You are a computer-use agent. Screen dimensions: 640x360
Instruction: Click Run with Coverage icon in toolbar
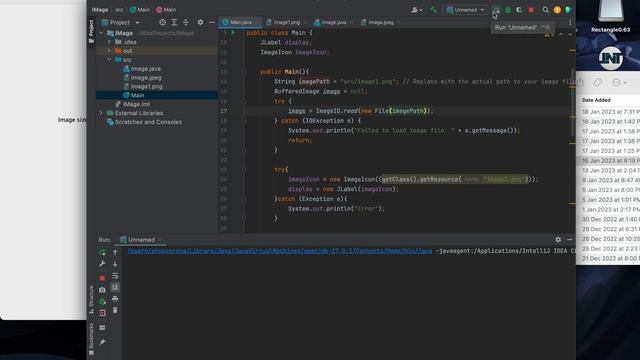coord(519,10)
